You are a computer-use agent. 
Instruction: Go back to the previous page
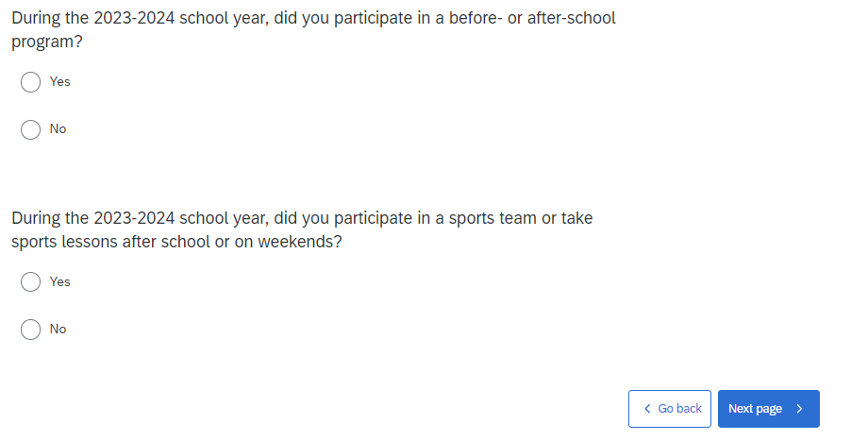(x=670, y=409)
